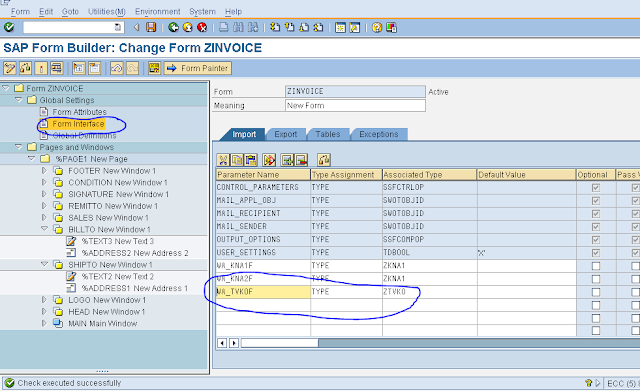
Task: Click the Display/Change pencil toggle icon
Action: [x=10, y=68]
